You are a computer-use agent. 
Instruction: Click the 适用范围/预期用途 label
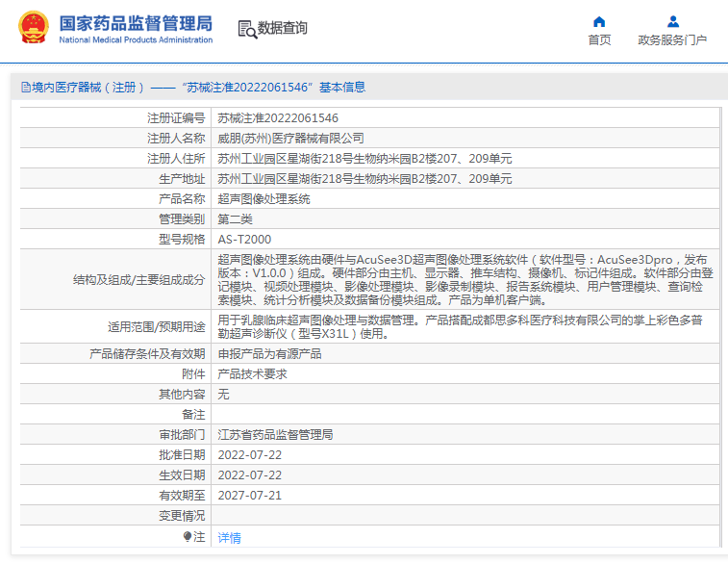157,327
